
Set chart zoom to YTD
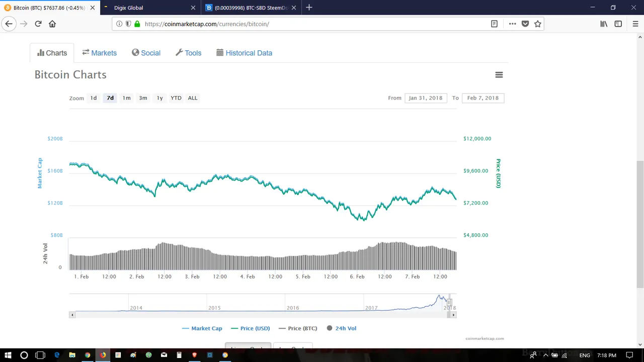176,98
